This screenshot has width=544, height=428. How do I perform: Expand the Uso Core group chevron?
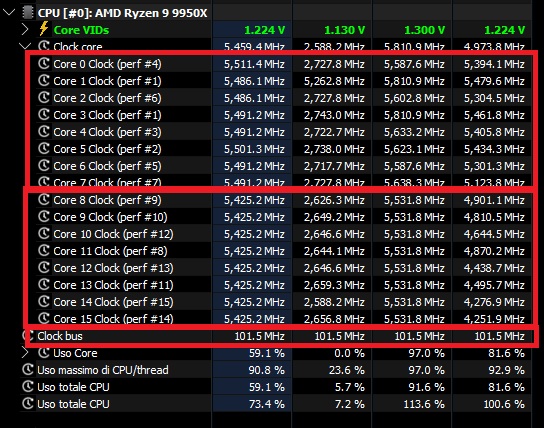click(x=25, y=353)
